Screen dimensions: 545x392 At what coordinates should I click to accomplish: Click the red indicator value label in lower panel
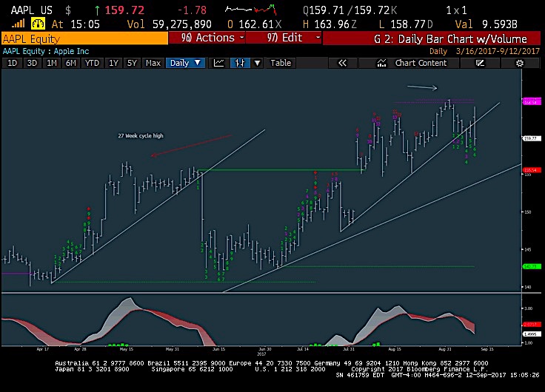click(532, 324)
